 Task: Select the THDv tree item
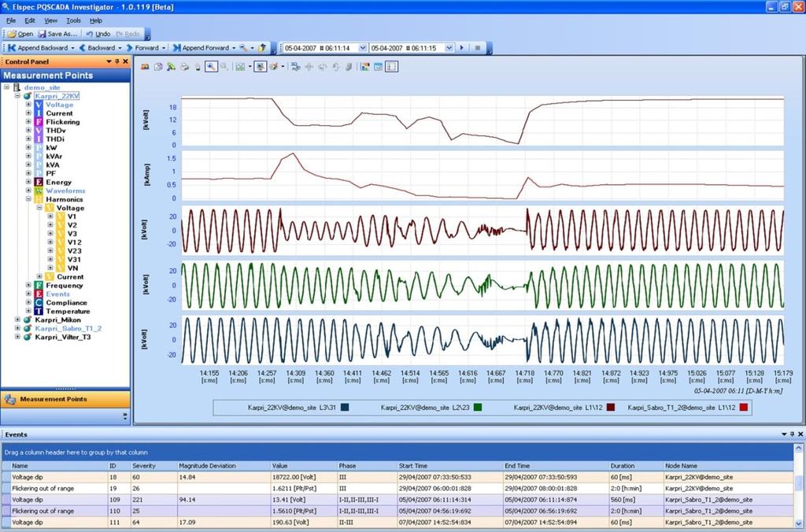tap(56, 131)
